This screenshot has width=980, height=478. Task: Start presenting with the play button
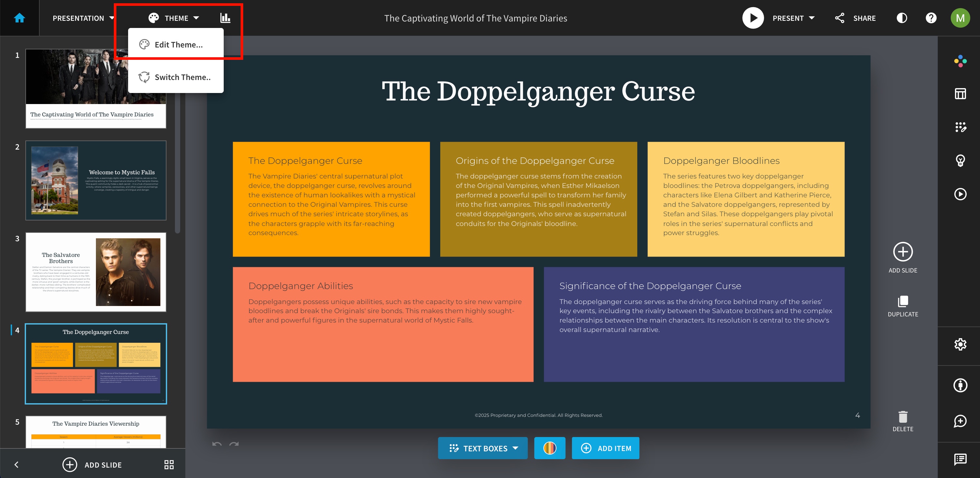pos(753,18)
